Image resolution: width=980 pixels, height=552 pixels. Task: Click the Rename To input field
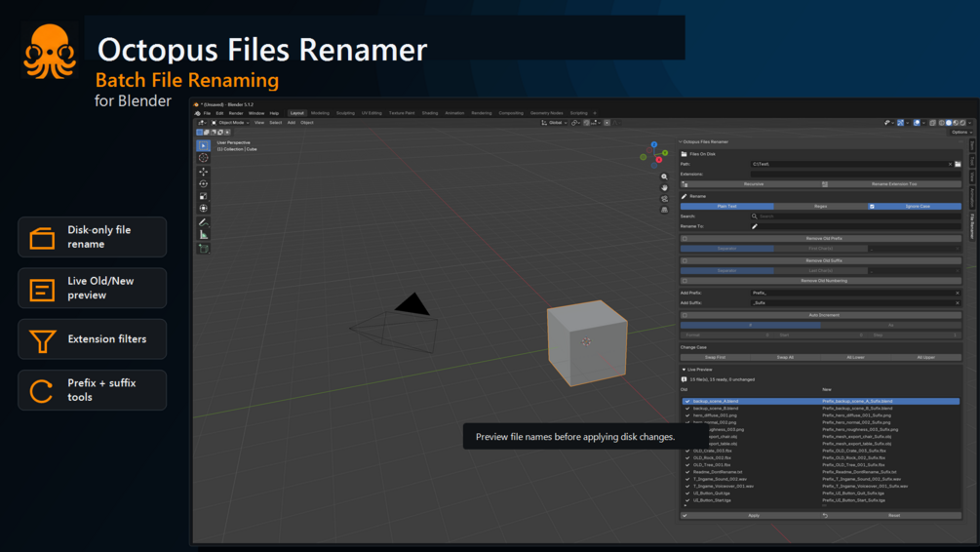[855, 226]
